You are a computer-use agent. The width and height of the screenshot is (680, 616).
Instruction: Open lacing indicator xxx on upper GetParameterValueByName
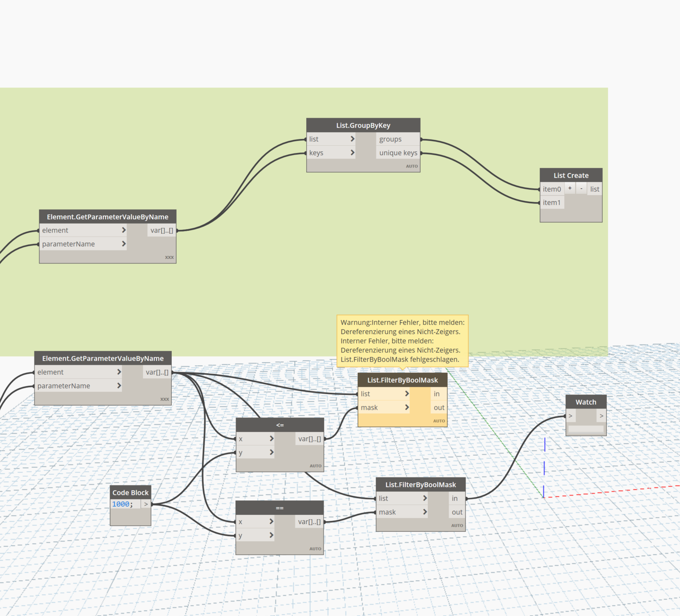pyautogui.click(x=169, y=257)
